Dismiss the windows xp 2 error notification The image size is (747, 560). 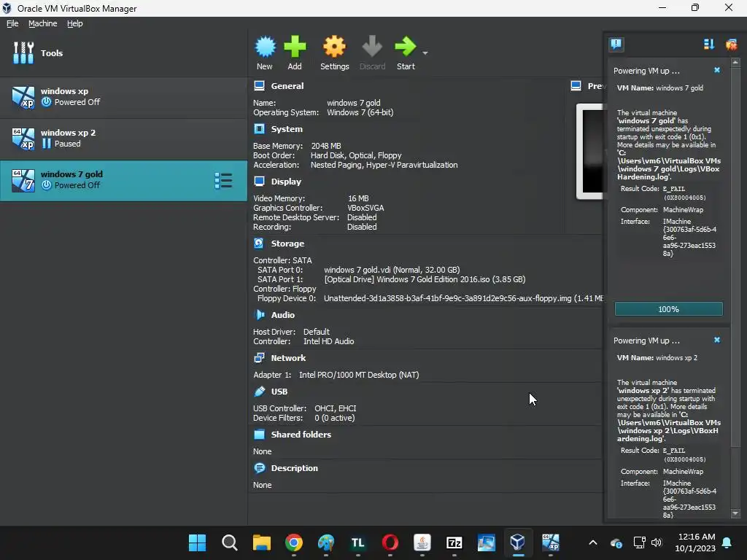click(717, 340)
